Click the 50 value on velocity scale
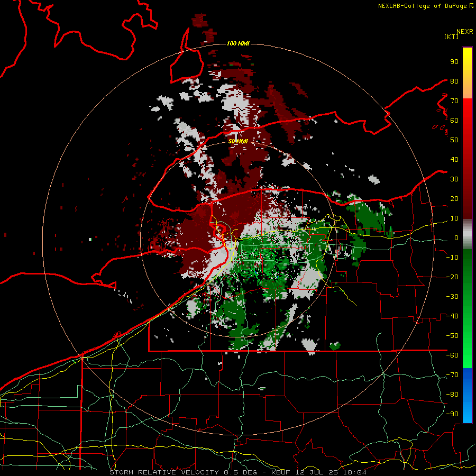Viewport: 476px width, 476px height. point(454,140)
